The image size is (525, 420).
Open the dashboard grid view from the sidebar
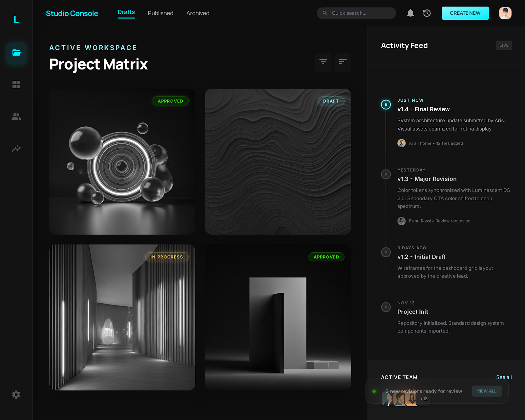click(x=16, y=85)
